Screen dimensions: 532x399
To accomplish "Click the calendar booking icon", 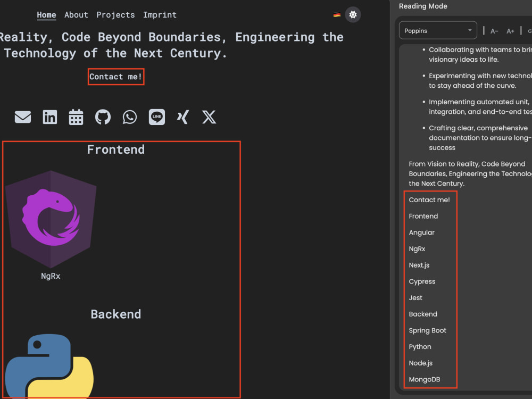I will pos(76,117).
